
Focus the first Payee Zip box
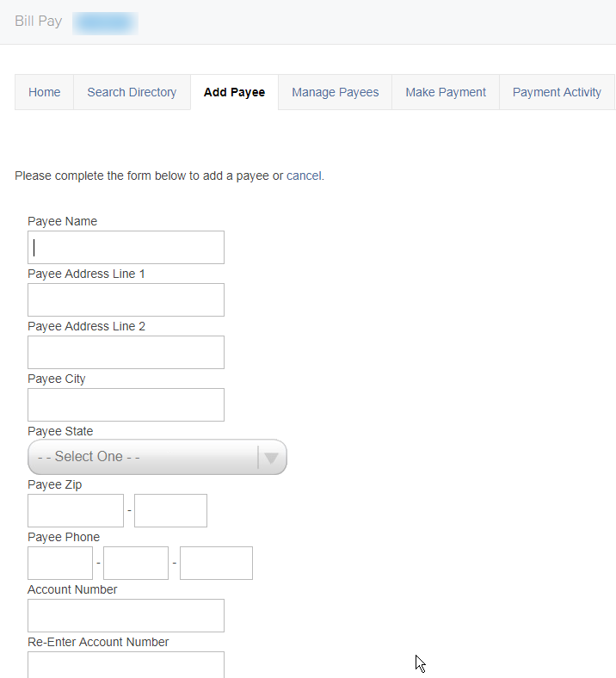click(76, 511)
